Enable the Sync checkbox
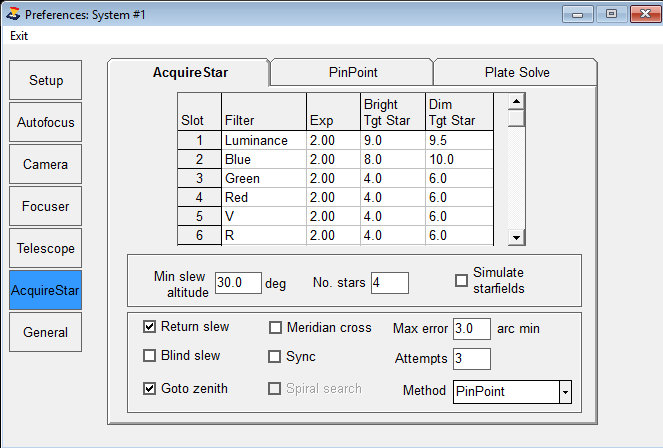This screenshot has height=448, width=663. pyautogui.click(x=274, y=357)
